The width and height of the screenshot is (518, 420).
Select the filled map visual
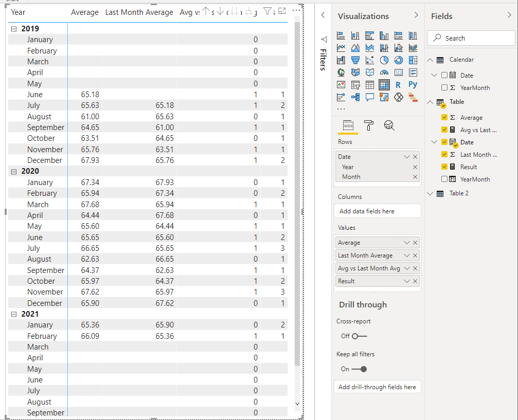355,72
